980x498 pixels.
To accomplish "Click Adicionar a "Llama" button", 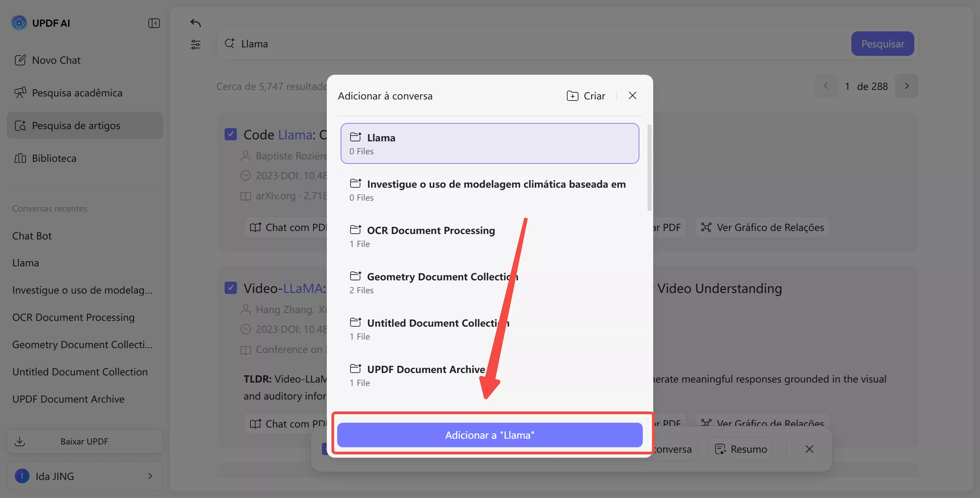I will click(x=490, y=435).
